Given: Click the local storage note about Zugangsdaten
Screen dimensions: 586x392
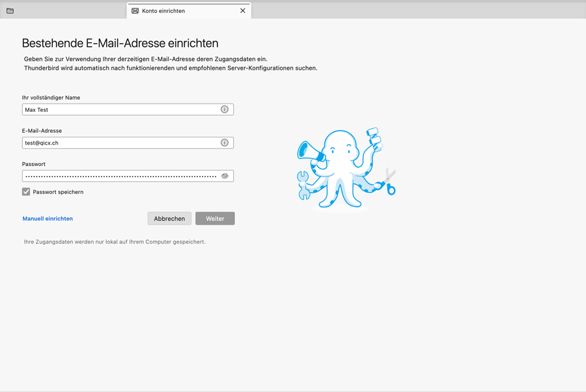Looking at the screenshot, I should coord(115,242).
